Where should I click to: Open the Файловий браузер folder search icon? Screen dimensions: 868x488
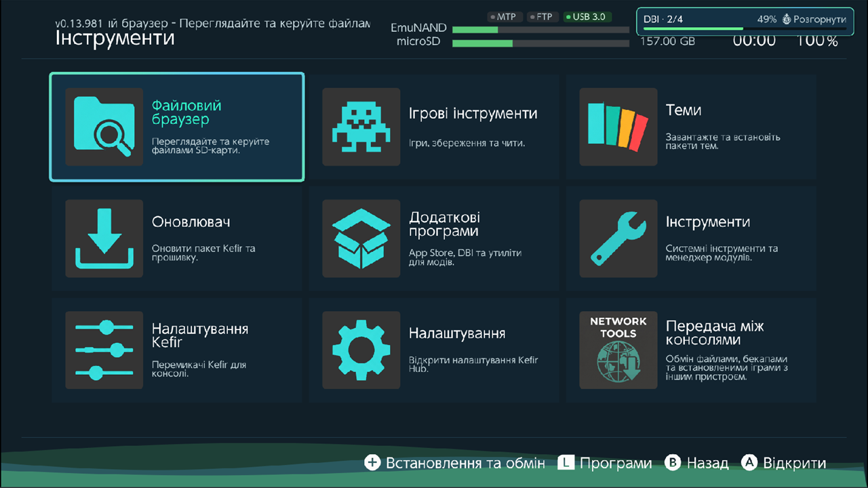coord(104,127)
